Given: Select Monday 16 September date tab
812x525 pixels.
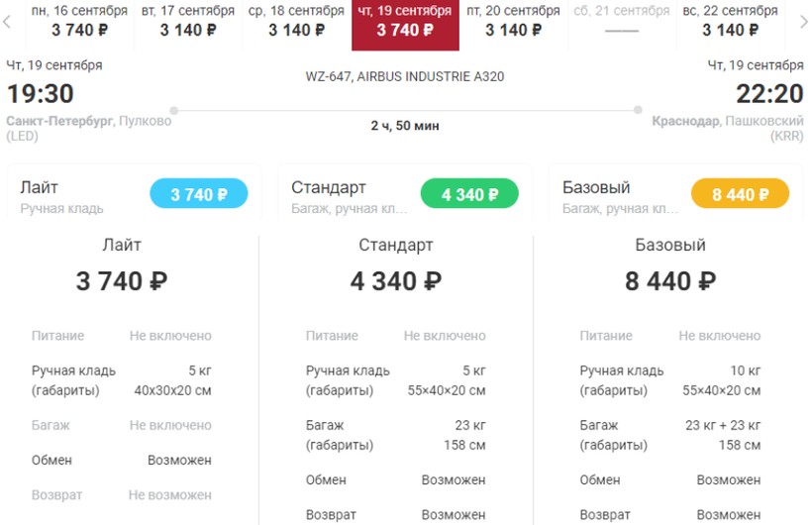Looking at the screenshot, I should [x=80, y=22].
